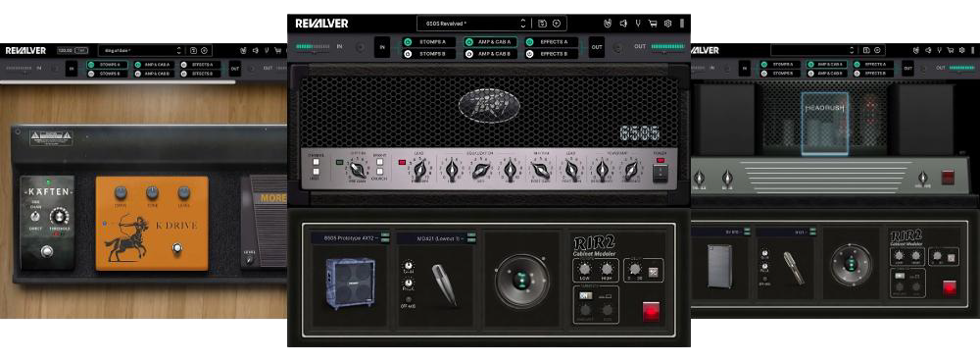980x362 pixels.
Task: Select the STOMPS B tab in center window
Action: [429, 54]
